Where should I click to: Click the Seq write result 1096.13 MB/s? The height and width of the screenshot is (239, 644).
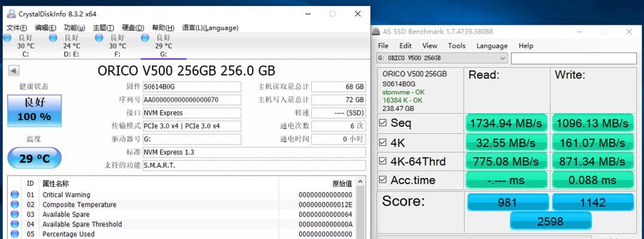click(x=593, y=123)
